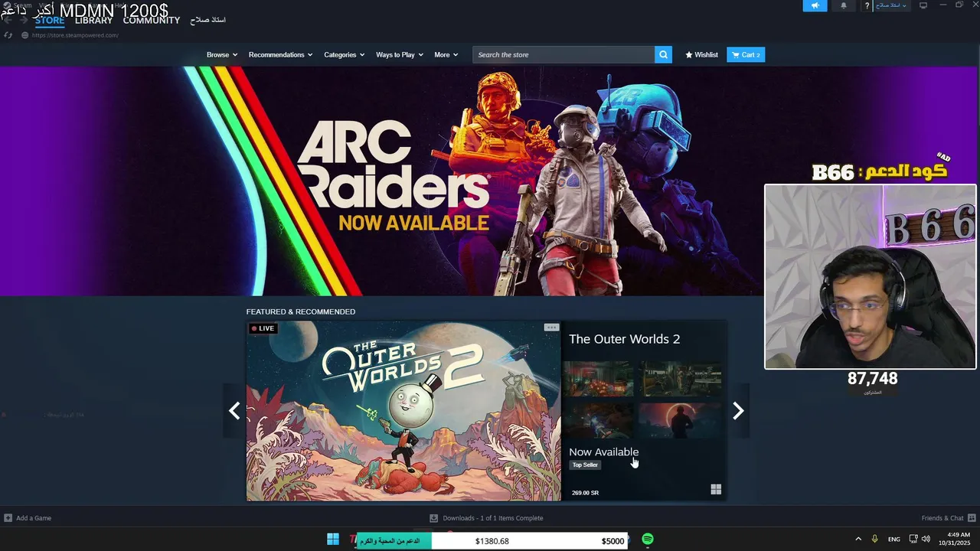This screenshot has height=551, width=980.
Task: Expand the Recommendations menu
Action: click(x=280, y=54)
